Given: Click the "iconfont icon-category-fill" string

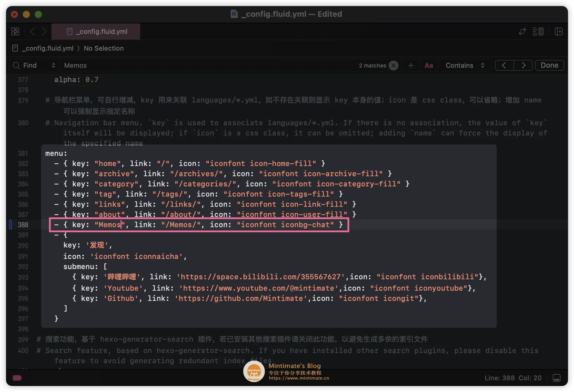Looking at the screenshot, I should 336,184.
